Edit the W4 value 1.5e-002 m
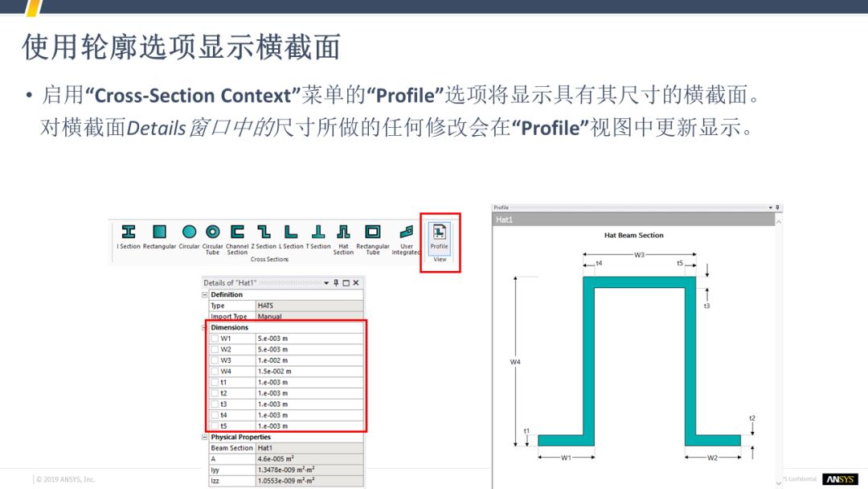Screen dimensions: 868x489 click(x=309, y=371)
